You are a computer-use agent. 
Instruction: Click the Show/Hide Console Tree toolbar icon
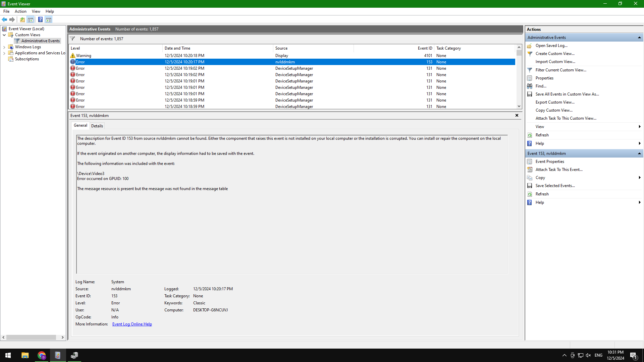pos(31,19)
